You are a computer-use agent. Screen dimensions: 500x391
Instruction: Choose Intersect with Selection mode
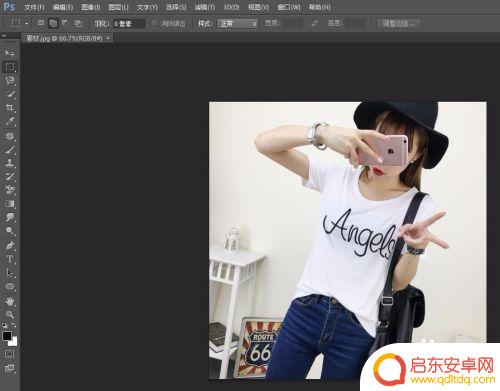(x=78, y=23)
